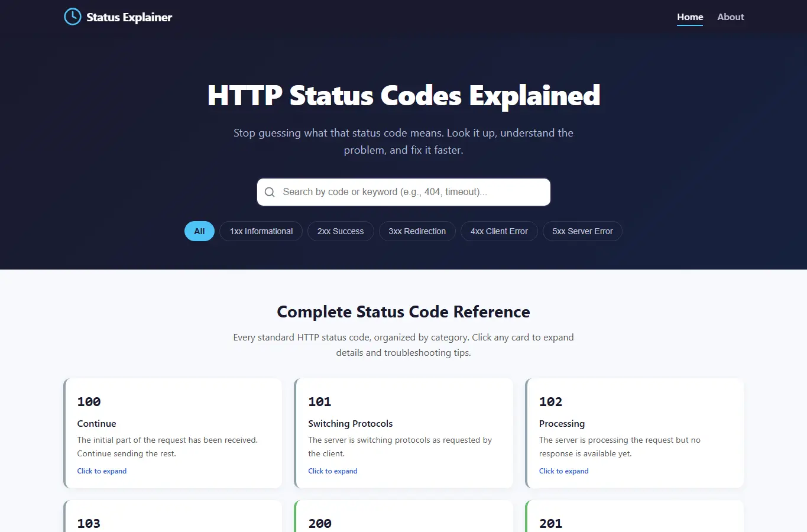807x532 pixels.
Task: Expand the 100 Continue card
Action: pos(173,433)
